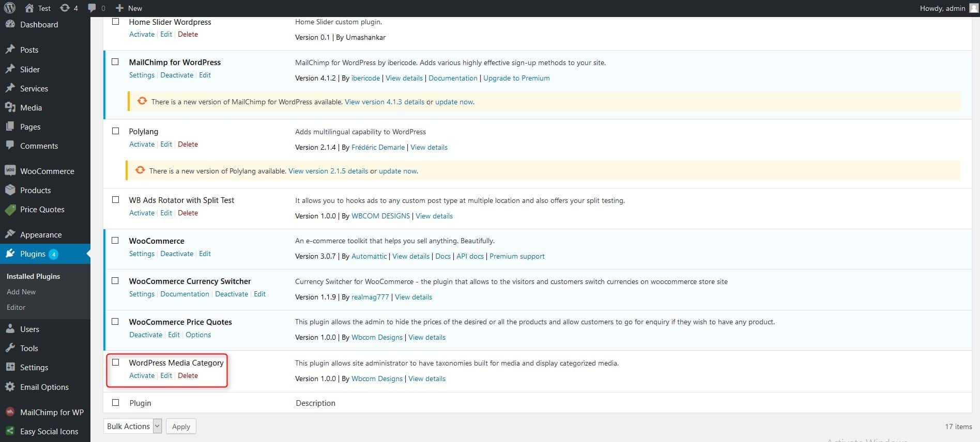The width and height of the screenshot is (980, 442).
Task: Click the MailChimp for WP icon
Action: (x=10, y=412)
